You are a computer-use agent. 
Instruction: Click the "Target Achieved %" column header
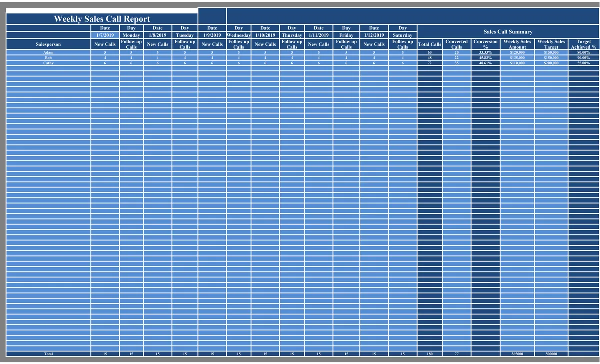[583, 44]
